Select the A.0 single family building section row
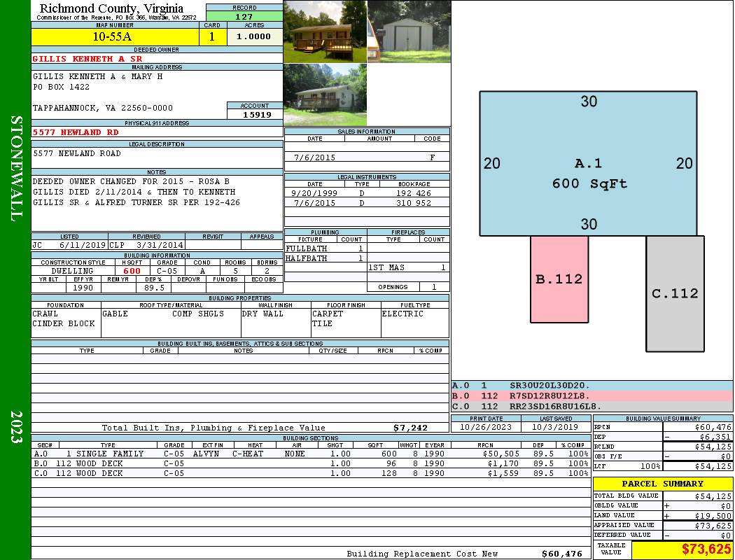The image size is (735, 560). pyautogui.click(x=310, y=454)
